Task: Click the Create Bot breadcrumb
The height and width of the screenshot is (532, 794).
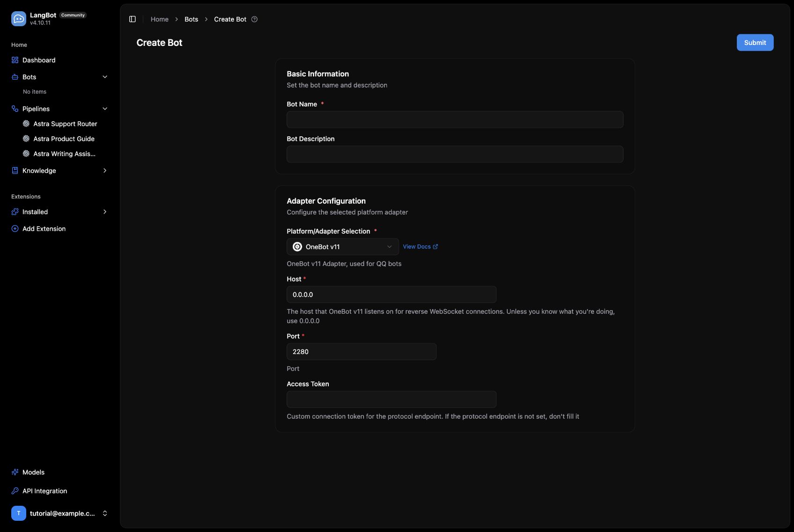Action: point(230,19)
